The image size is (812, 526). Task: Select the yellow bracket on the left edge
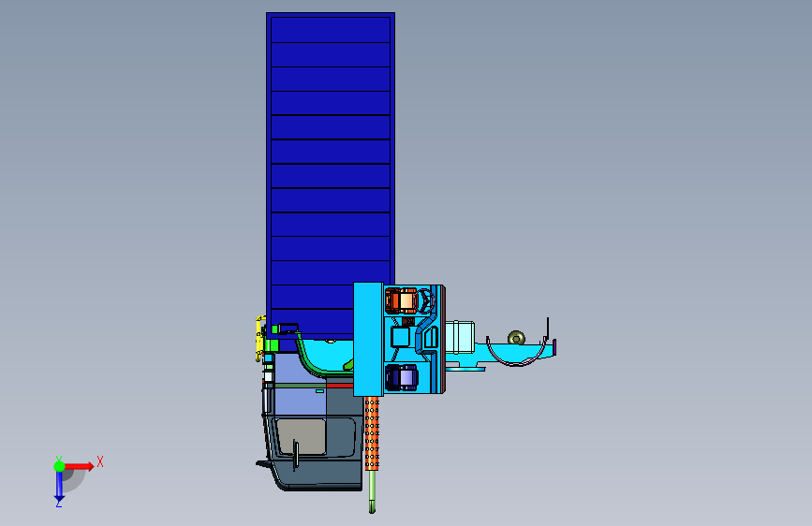[260, 338]
